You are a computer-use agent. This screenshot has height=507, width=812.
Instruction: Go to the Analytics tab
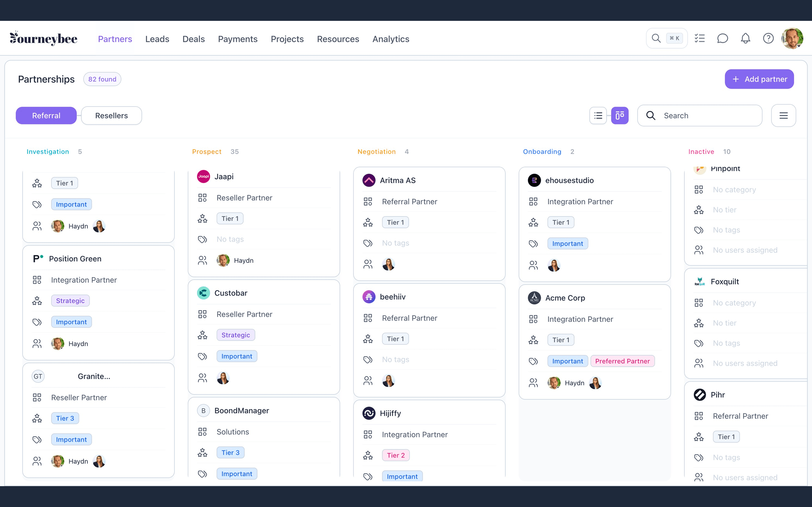tap(391, 39)
